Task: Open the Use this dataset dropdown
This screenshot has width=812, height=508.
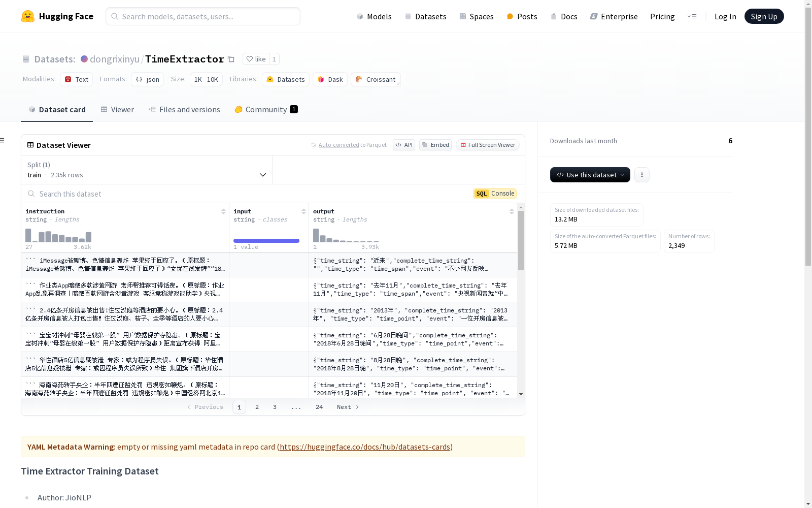Action: (x=590, y=175)
